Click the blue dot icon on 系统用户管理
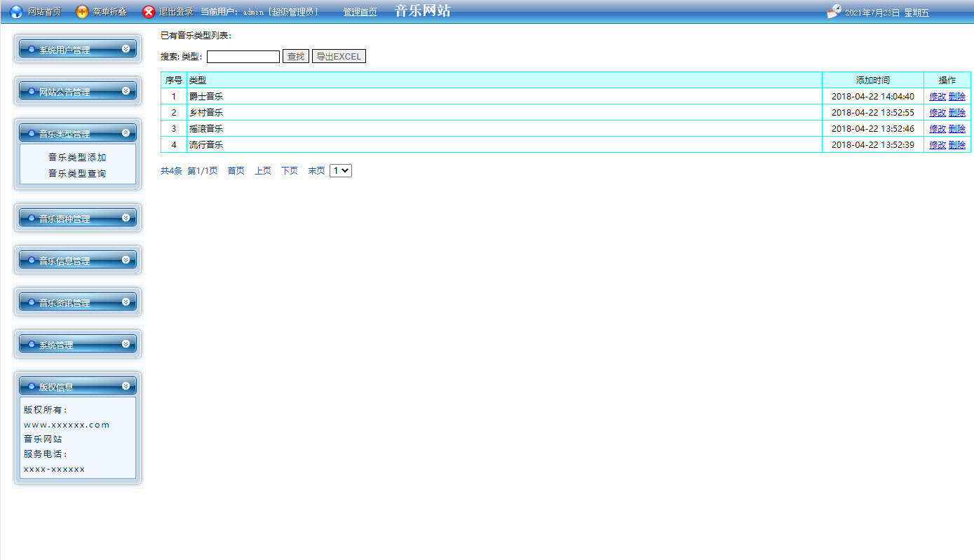This screenshot has width=974, height=560. pyautogui.click(x=32, y=49)
